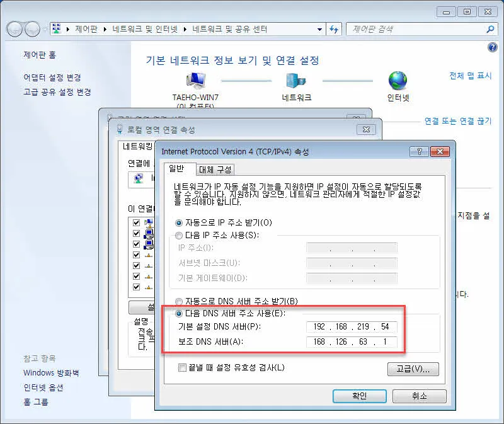Select the 일반 tab

tap(178, 169)
